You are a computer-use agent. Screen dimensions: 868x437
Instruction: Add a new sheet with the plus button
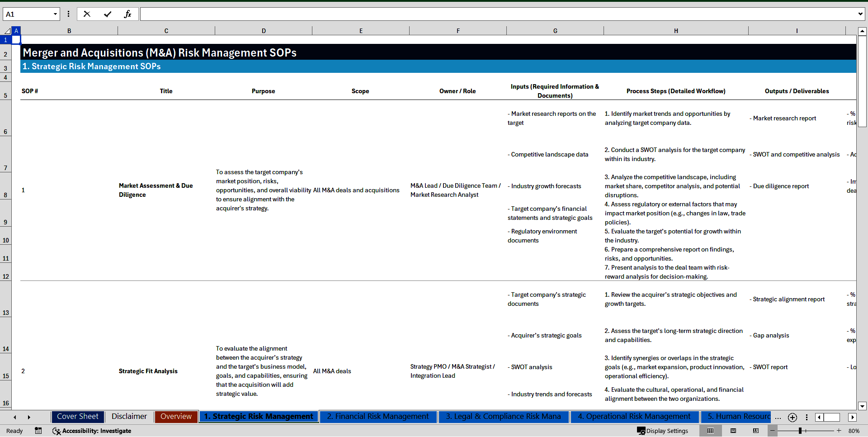(x=792, y=417)
